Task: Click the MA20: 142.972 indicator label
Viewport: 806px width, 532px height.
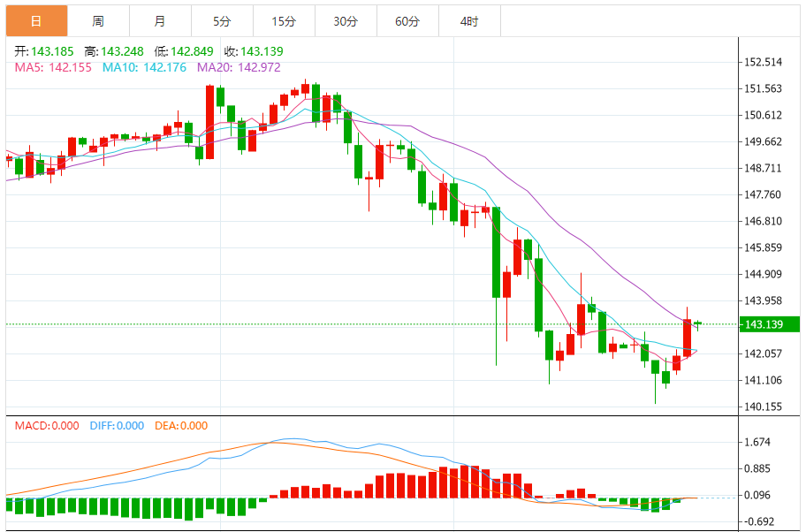Action: (239, 67)
